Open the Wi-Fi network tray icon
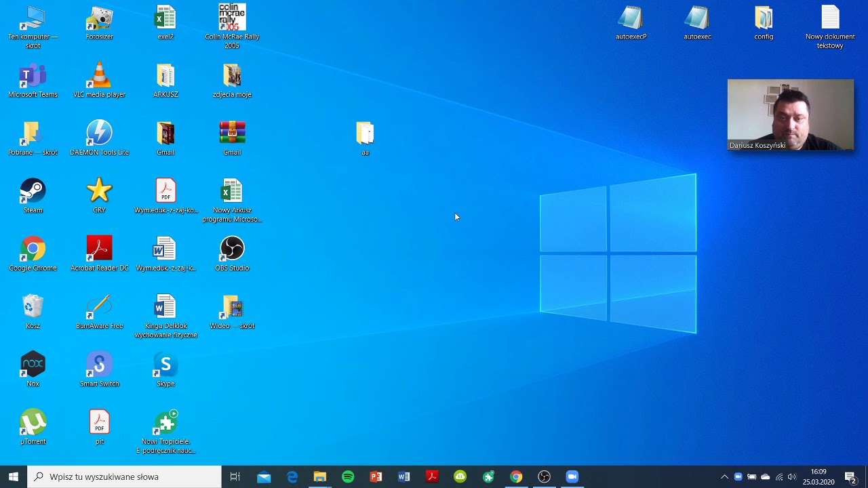 tap(779, 476)
